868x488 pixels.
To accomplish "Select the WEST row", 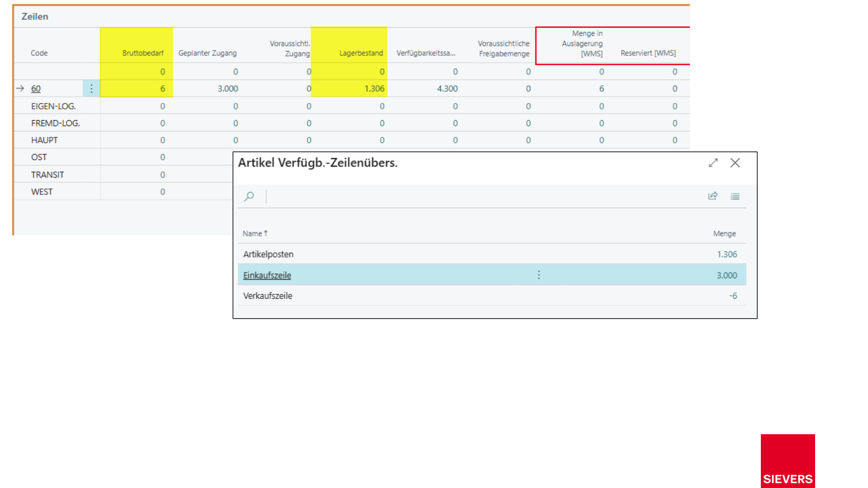I will point(123,192).
